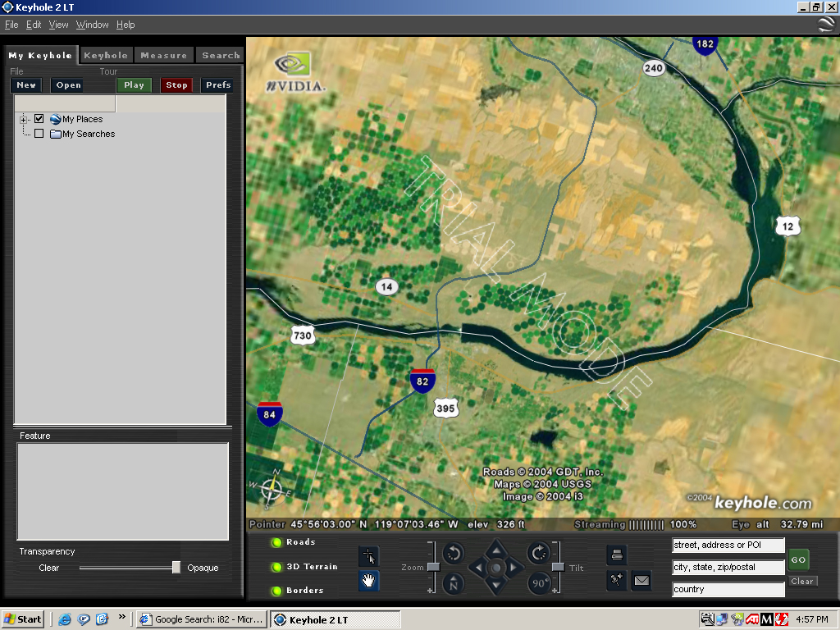Click the Keyhole 2 LT taskbar button
840x630 pixels.
tap(336, 620)
